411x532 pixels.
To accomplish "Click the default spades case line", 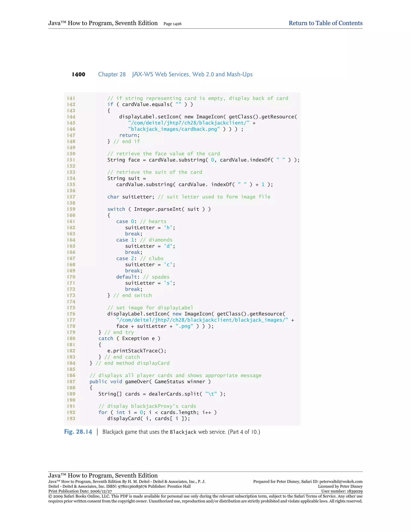I will click(x=143, y=277).
